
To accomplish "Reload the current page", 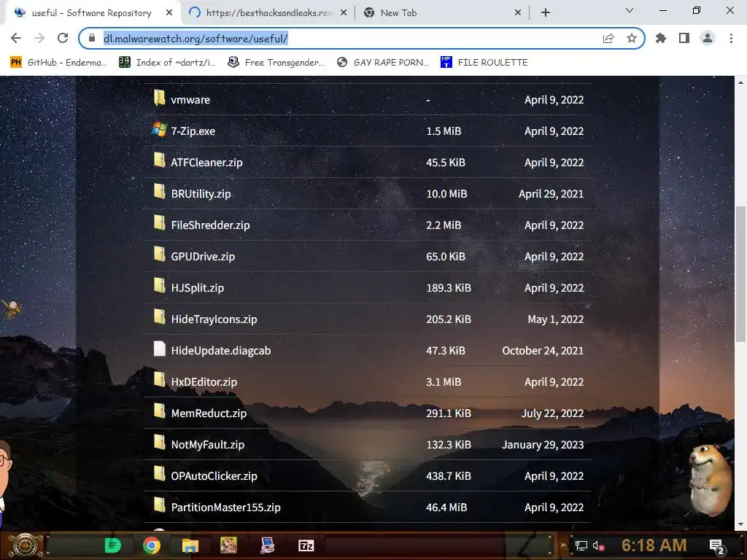I will 63,38.
